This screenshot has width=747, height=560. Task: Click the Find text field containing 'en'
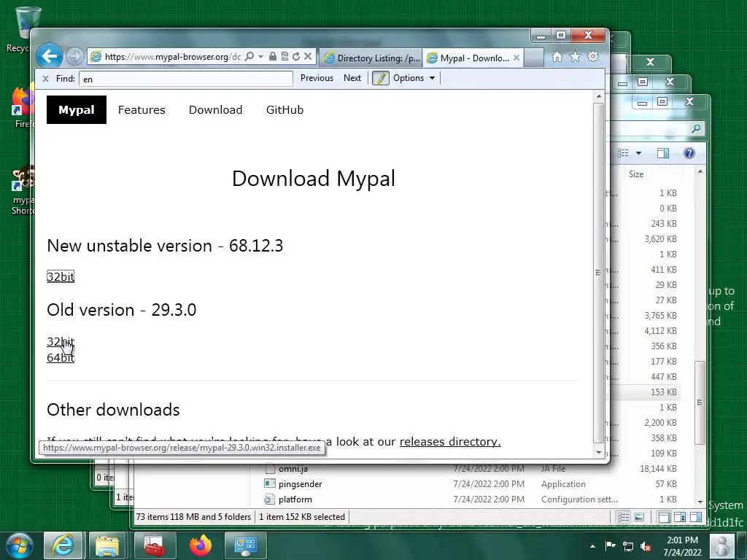[186, 79]
